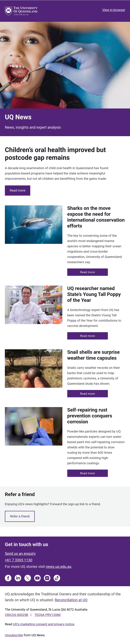This screenshot has width=130, height=644.
Task: Read more about sharks conservation story
Action: pos(87,272)
